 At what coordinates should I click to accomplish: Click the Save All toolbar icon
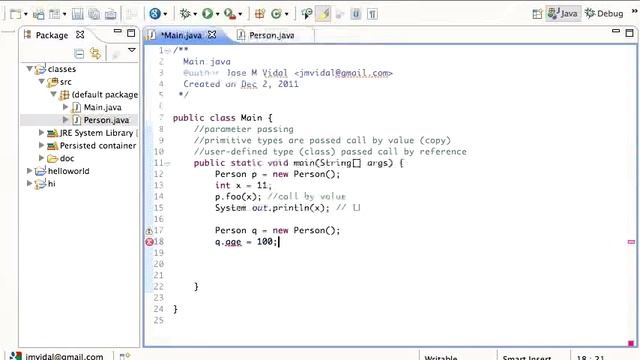(x=94, y=14)
